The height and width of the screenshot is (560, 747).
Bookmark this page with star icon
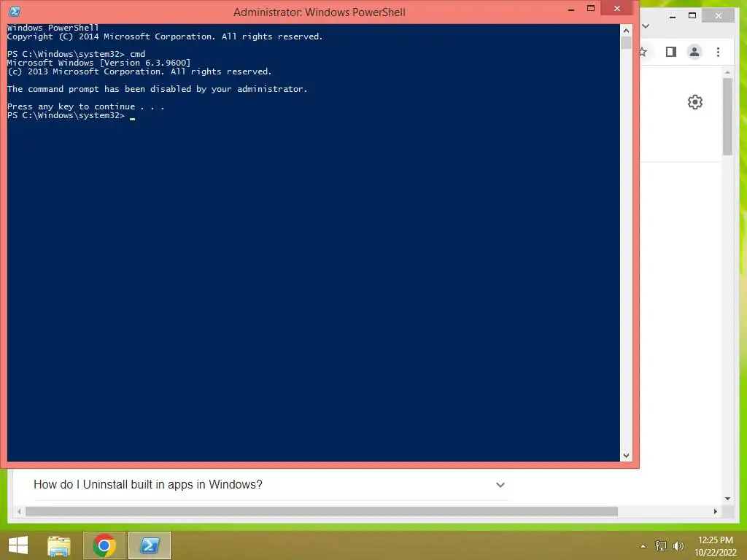tap(643, 52)
